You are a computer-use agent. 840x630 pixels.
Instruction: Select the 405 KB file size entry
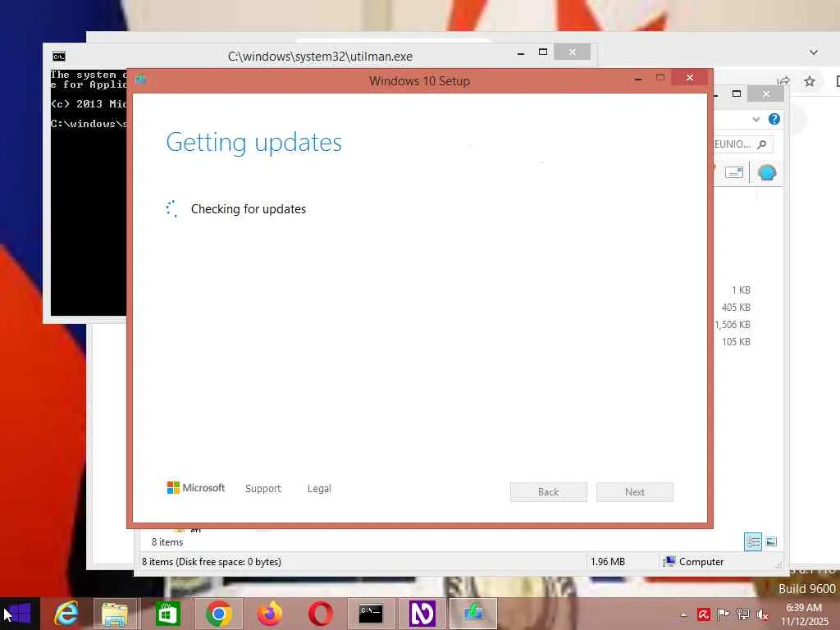736,308
